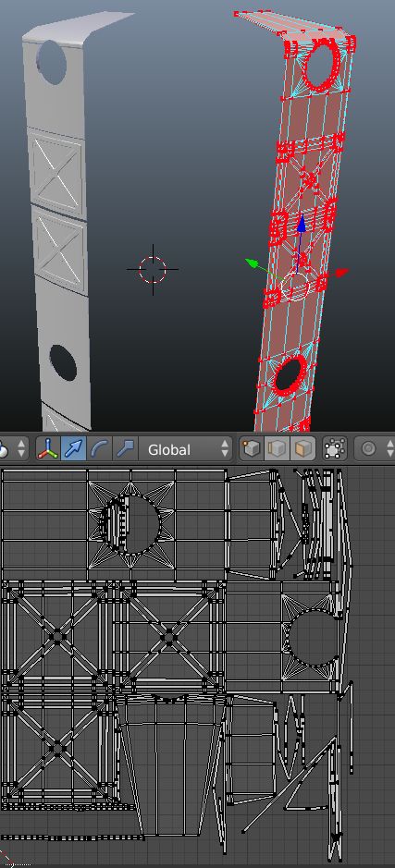The image size is (395, 868).
Task: Toggle limit selection to visible
Action: pyautogui.click(x=333, y=449)
